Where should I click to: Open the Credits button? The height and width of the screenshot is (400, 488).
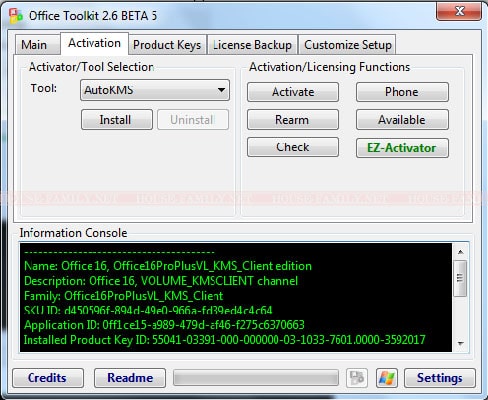pos(48,378)
